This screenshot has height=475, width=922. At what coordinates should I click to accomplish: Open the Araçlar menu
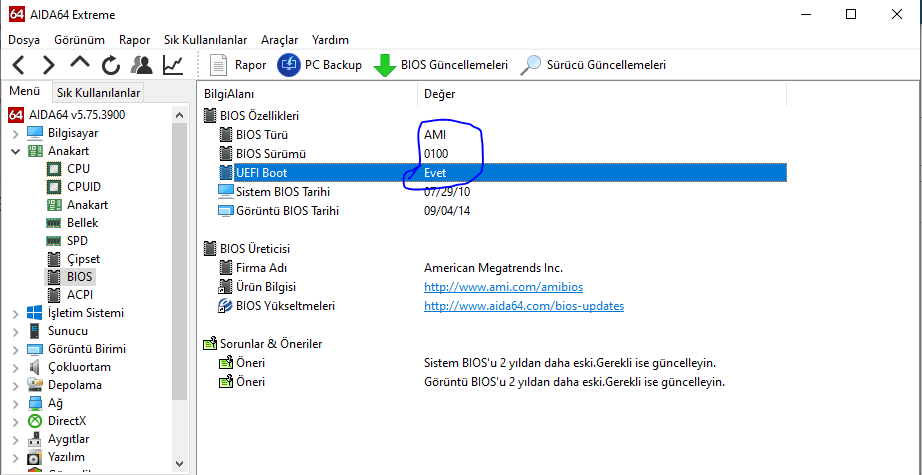279,40
